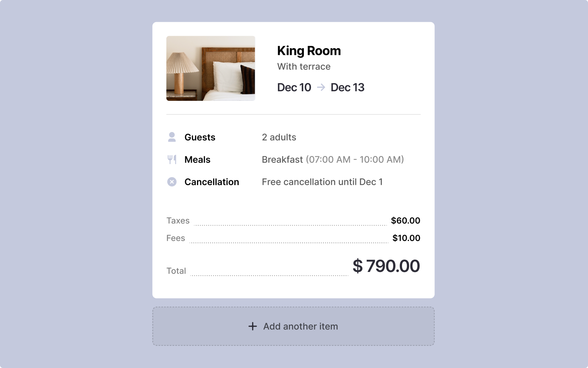Click the $790.00 total price
Image resolution: width=588 pixels, height=368 pixels.
click(x=386, y=266)
